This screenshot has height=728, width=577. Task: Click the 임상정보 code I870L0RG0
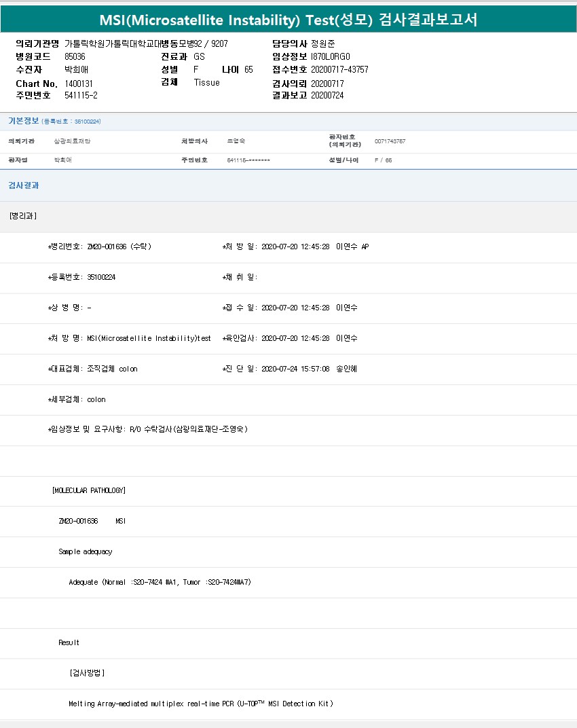(x=331, y=56)
